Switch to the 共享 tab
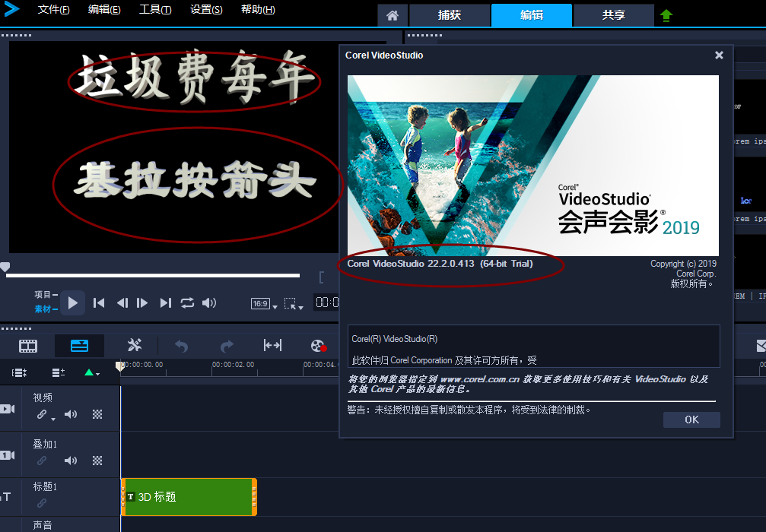The height and width of the screenshot is (532, 766). pyautogui.click(x=614, y=15)
